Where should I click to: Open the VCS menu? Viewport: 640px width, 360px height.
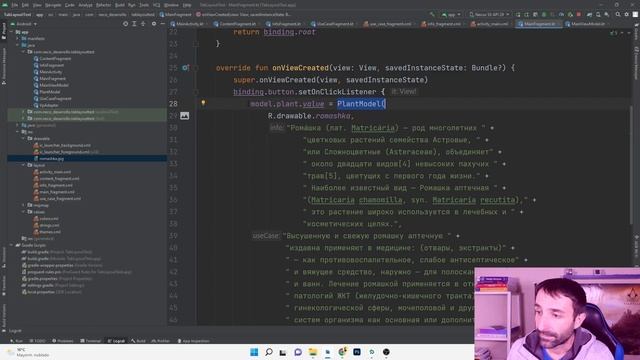pos(156,5)
